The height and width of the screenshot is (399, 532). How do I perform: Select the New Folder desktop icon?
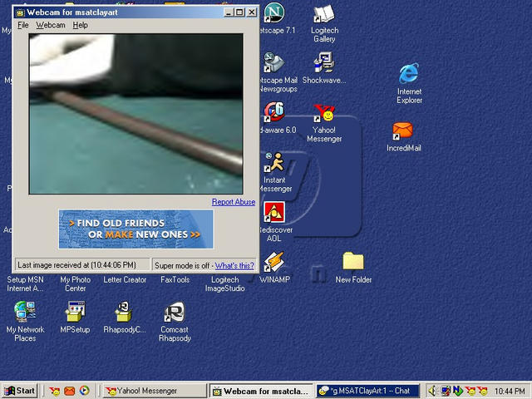click(x=353, y=261)
